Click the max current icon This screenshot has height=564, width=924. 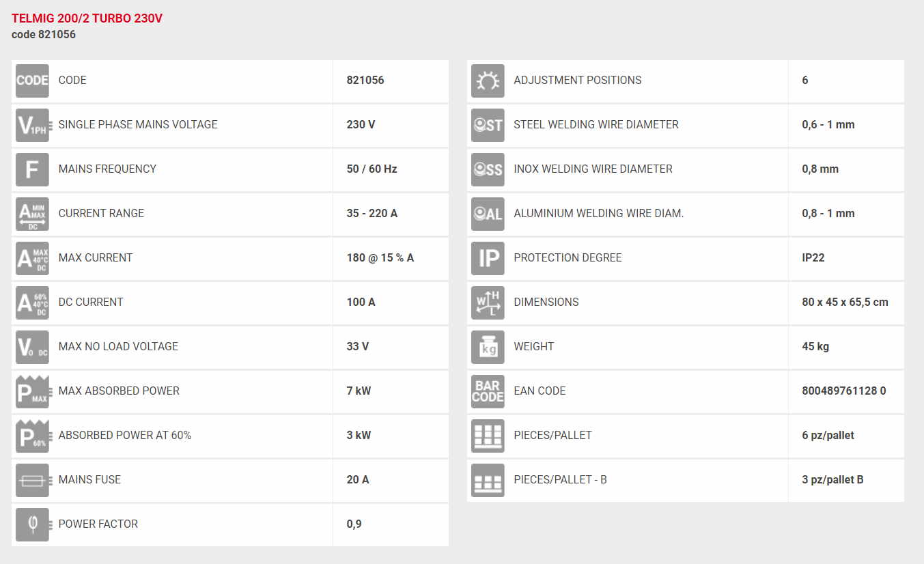point(32,258)
